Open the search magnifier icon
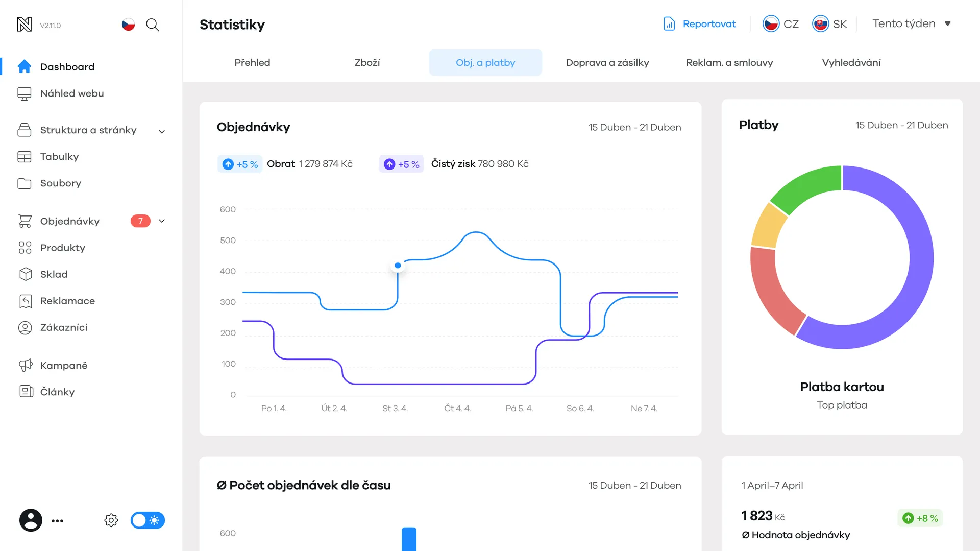The height and width of the screenshot is (551, 980). (153, 25)
